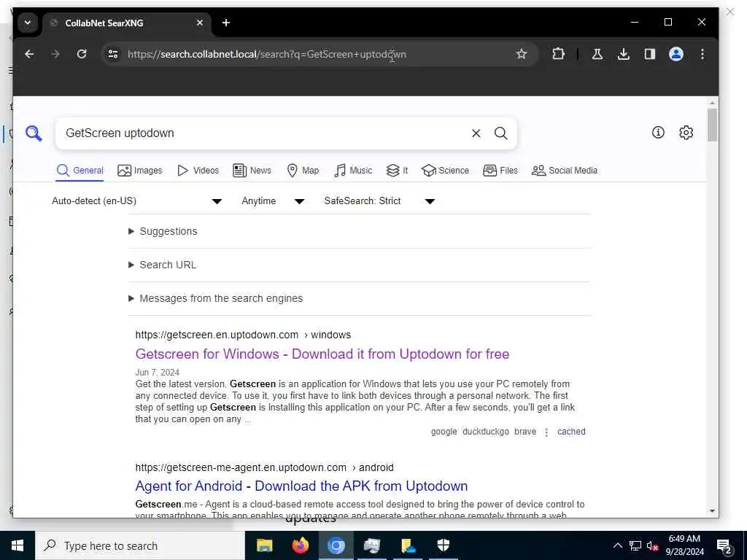The height and width of the screenshot is (560, 747).
Task: Click the scrollbar down arrow
Action: coord(712,511)
